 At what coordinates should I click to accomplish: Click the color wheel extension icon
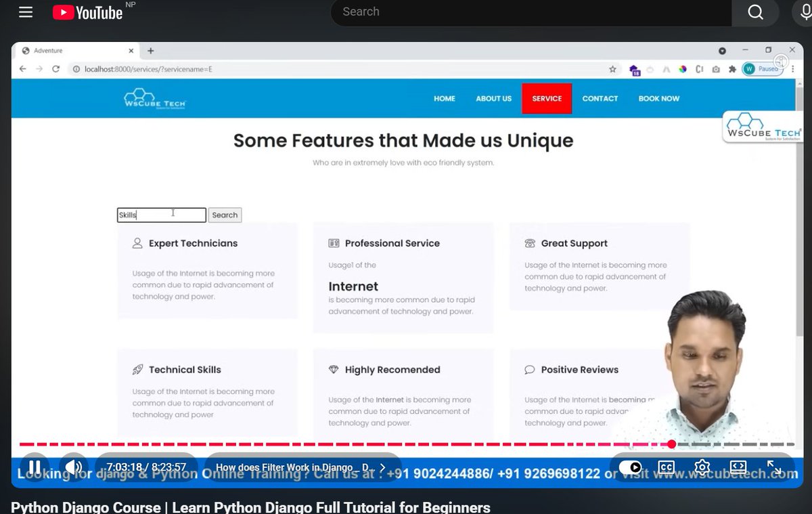point(683,69)
